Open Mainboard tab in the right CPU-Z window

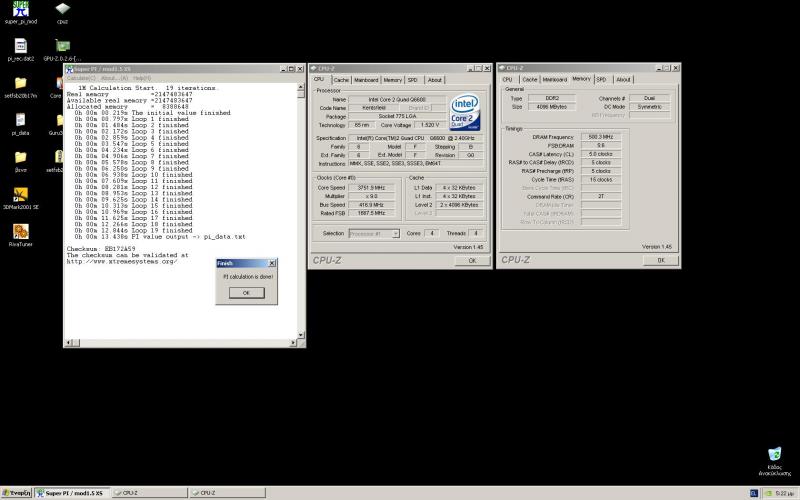pyautogui.click(x=555, y=80)
